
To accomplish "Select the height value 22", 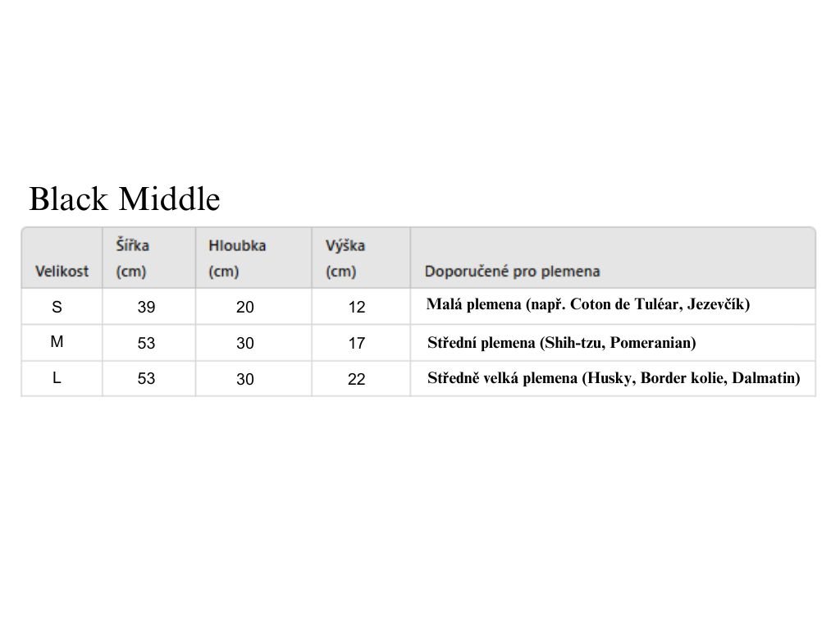I will pos(356,379).
